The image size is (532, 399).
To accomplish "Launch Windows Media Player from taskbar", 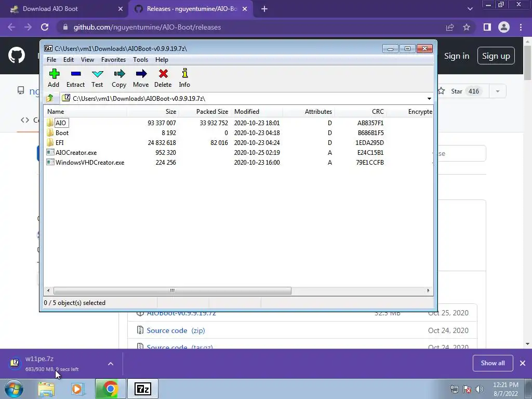I will (77, 389).
